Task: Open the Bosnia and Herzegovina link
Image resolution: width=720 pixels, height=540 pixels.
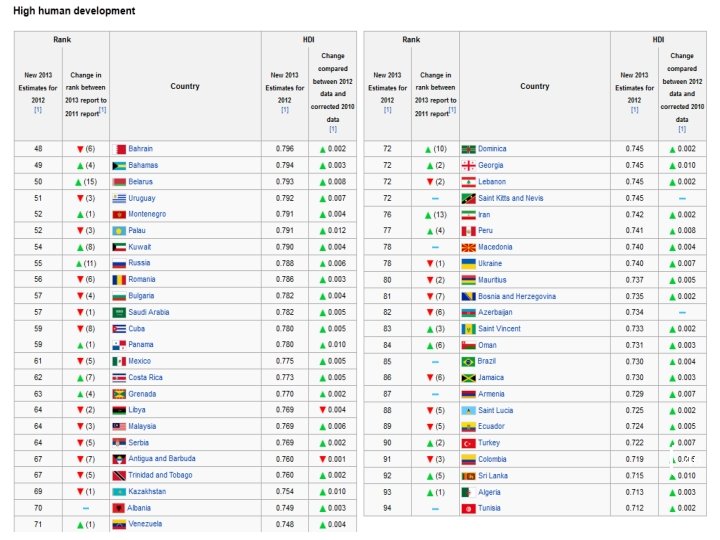Action: (517, 297)
